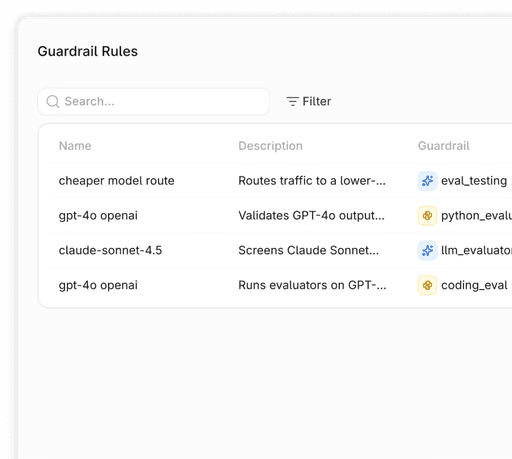The width and height of the screenshot is (512, 459).
Task: Click the Runs evaluators on GPT description
Action: point(312,285)
